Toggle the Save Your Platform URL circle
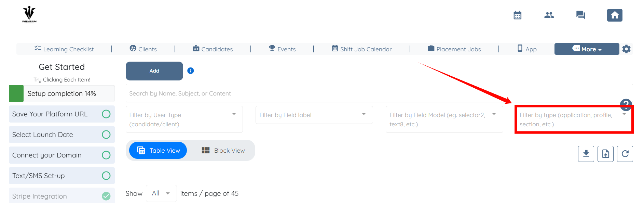This screenshot has width=644, height=203. [106, 114]
